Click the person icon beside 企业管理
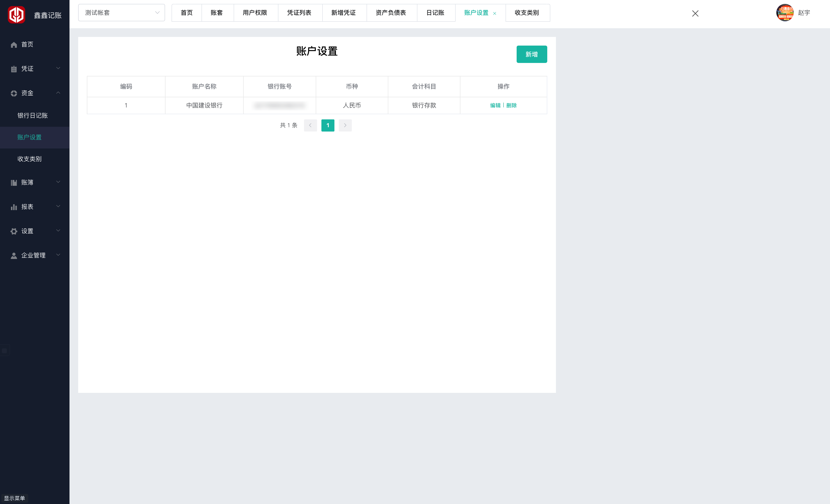Viewport: 830px width, 504px height. 14,256
